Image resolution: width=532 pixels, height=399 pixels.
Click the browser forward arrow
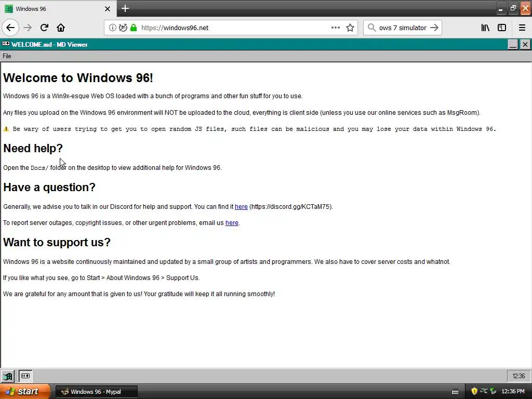[x=28, y=28]
